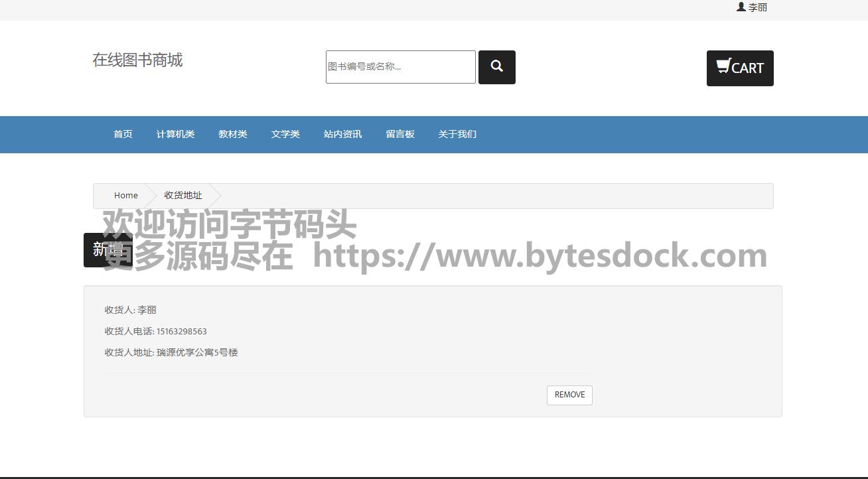
Task: Open the 关于我们 page
Action: (457, 134)
